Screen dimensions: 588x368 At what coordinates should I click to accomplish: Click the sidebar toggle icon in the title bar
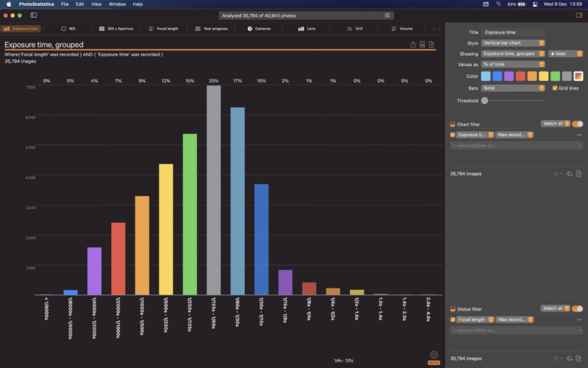[579, 15]
